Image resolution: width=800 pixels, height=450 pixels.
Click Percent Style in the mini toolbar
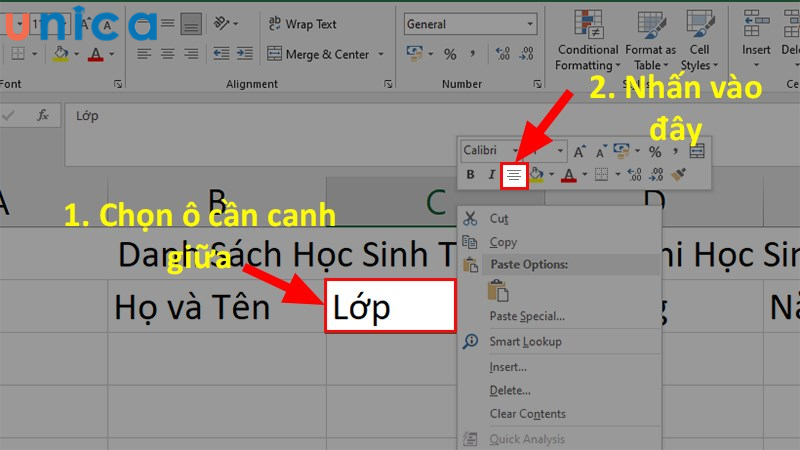655,152
